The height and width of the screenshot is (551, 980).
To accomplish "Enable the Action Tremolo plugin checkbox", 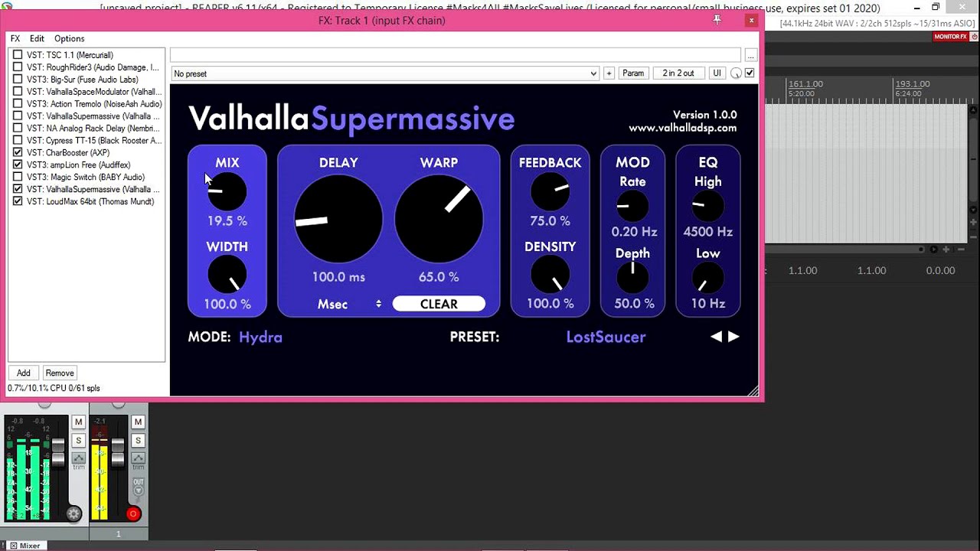I will (18, 104).
